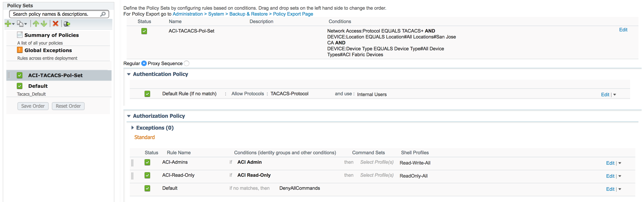Select the Proxy Sequence radio button
This screenshot has width=644, height=202.
point(187,63)
